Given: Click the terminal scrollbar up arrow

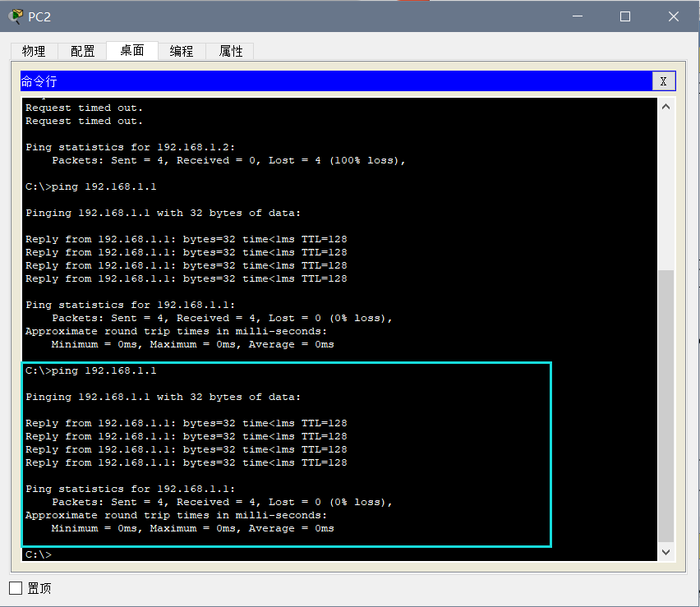Looking at the screenshot, I should (x=665, y=107).
